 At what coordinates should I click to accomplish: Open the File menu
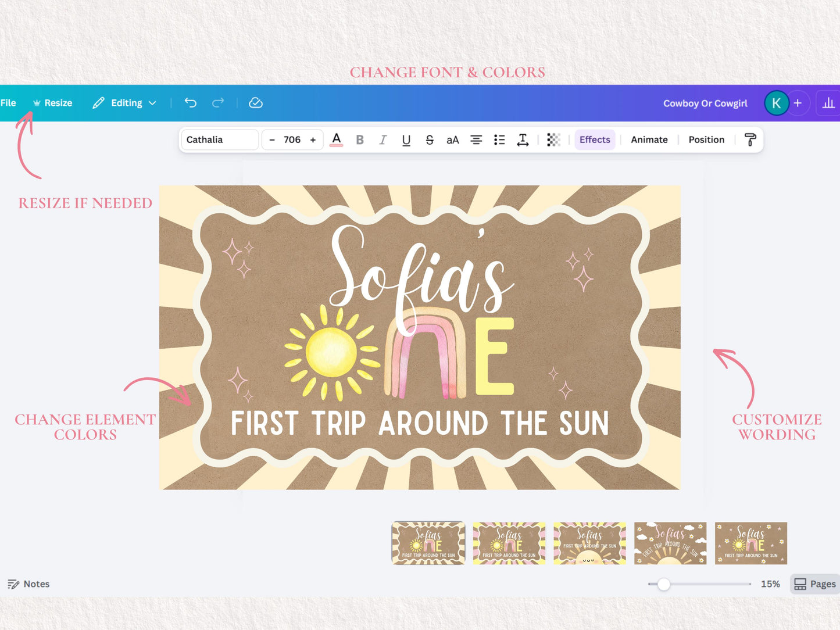[x=8, y=103]
